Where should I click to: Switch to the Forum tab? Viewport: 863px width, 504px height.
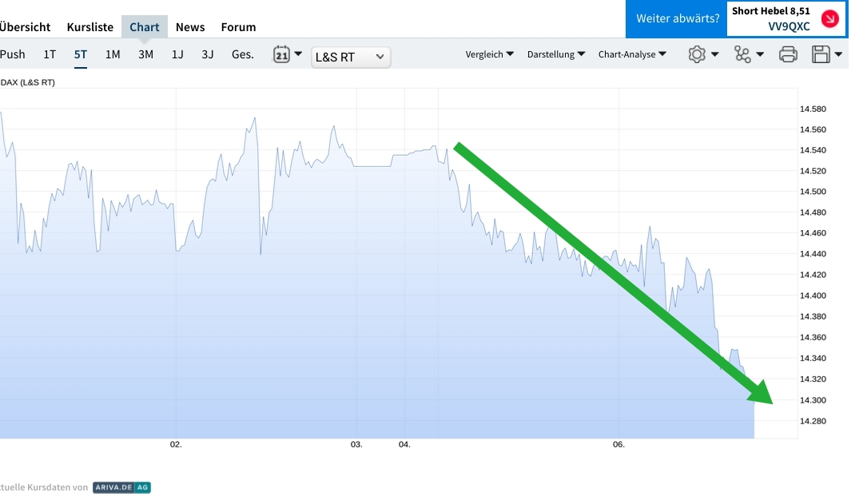238,26
